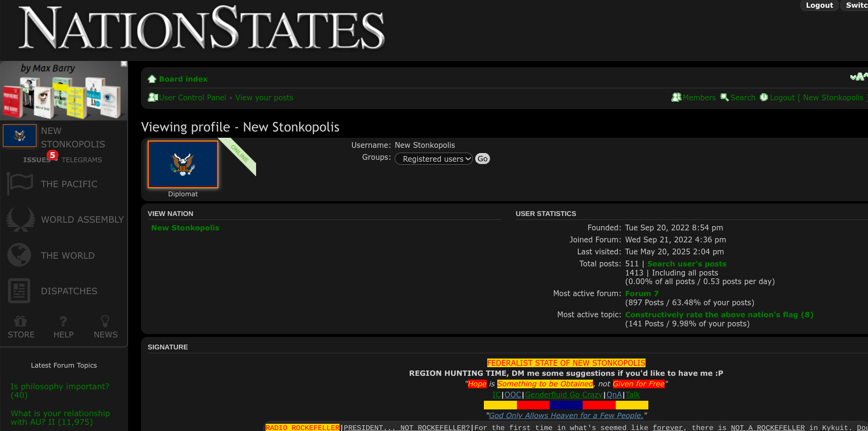Click the Store gift icon

point(21,321)
